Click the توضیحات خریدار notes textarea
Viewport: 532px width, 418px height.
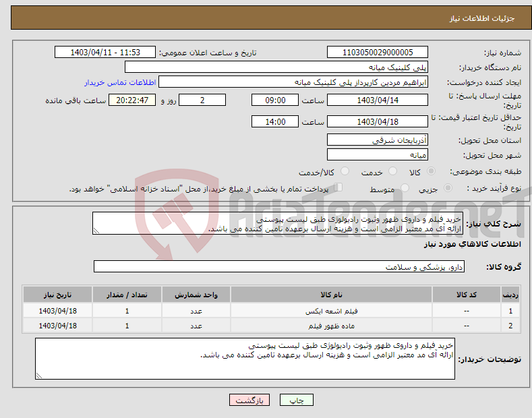[x=245, y=359]
